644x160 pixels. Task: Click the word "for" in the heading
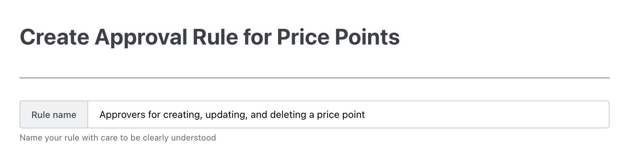coord(258,37)
